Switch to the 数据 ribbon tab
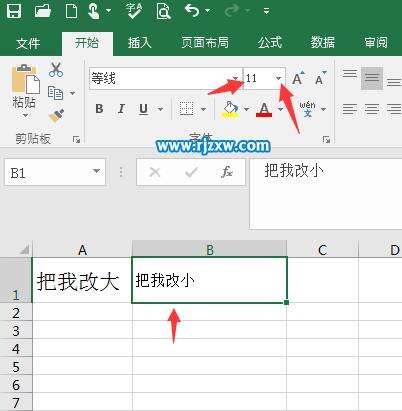Image resolution: width=402 pixels, height=411 pixels. point(323,43)
